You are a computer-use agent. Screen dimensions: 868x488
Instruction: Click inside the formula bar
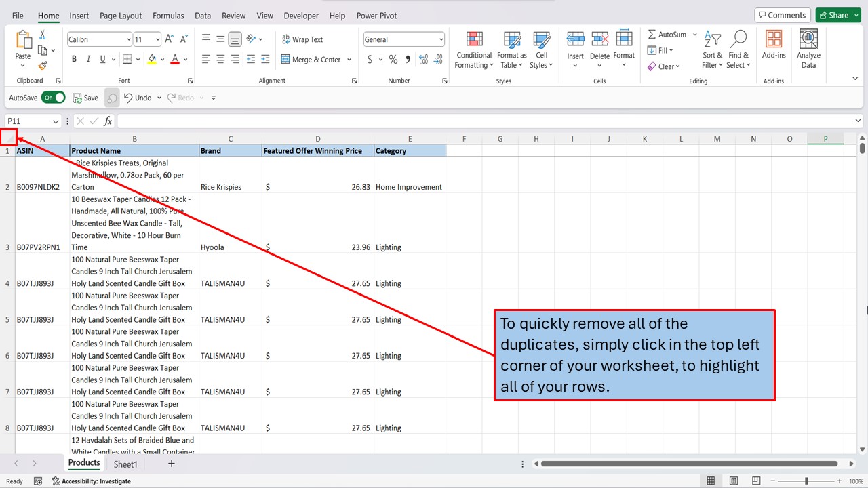pos(271,121)
